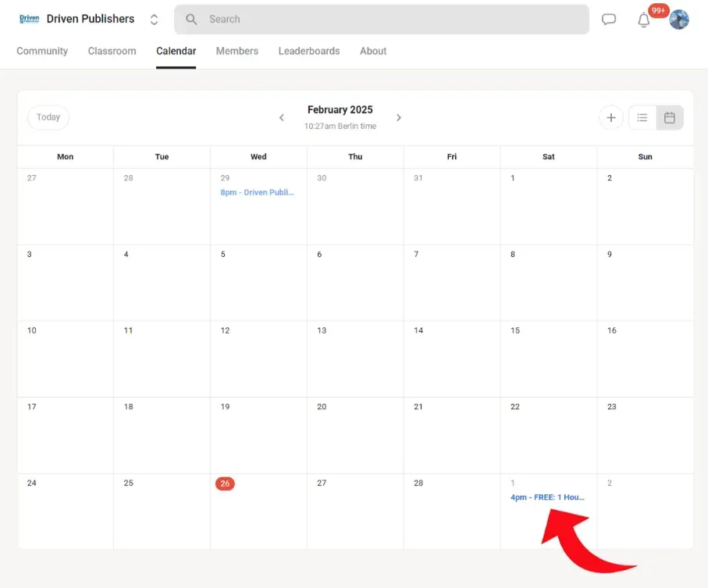Click day number 9 in calendar

610,255
